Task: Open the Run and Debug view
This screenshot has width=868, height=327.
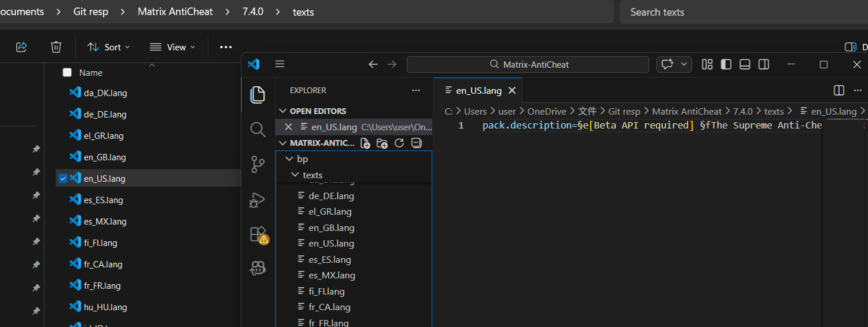Action: tap(258, 200)
